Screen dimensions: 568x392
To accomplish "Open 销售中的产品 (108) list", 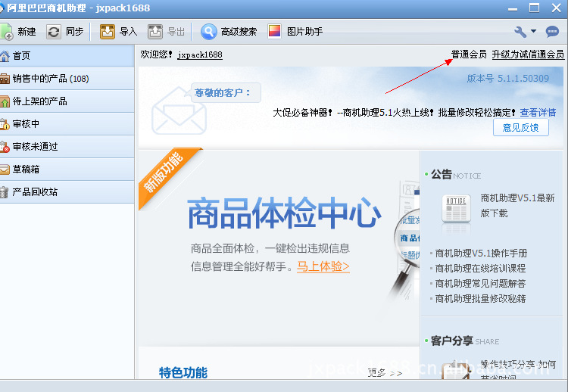I will click(x=67, y=79).
